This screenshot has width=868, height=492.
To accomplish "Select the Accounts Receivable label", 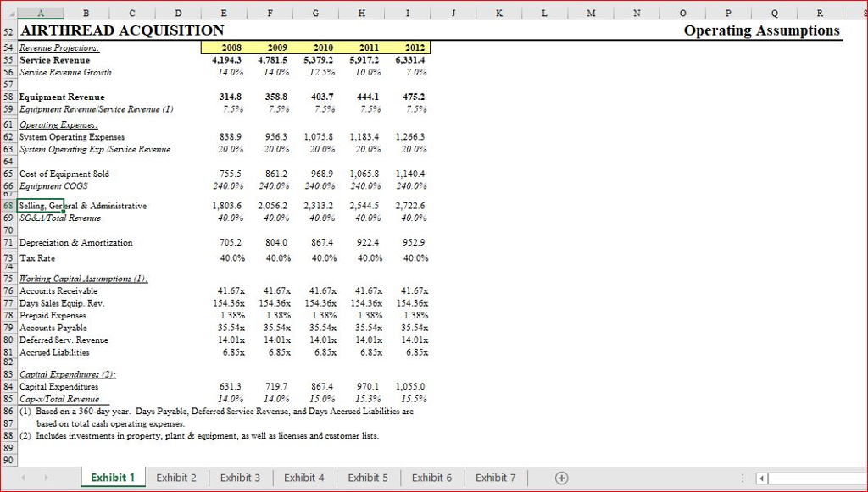I will click(58, 290).
